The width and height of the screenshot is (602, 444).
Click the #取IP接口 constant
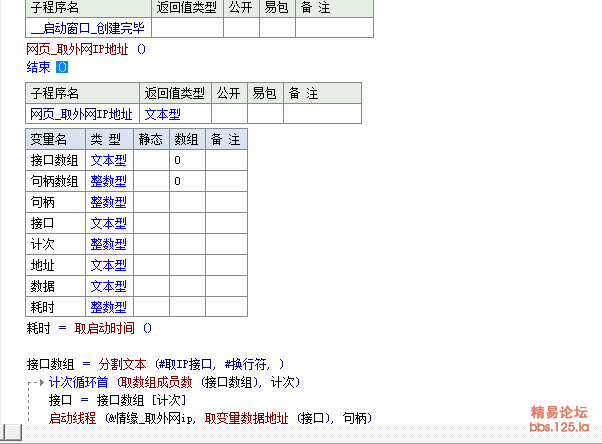[185, 364]
